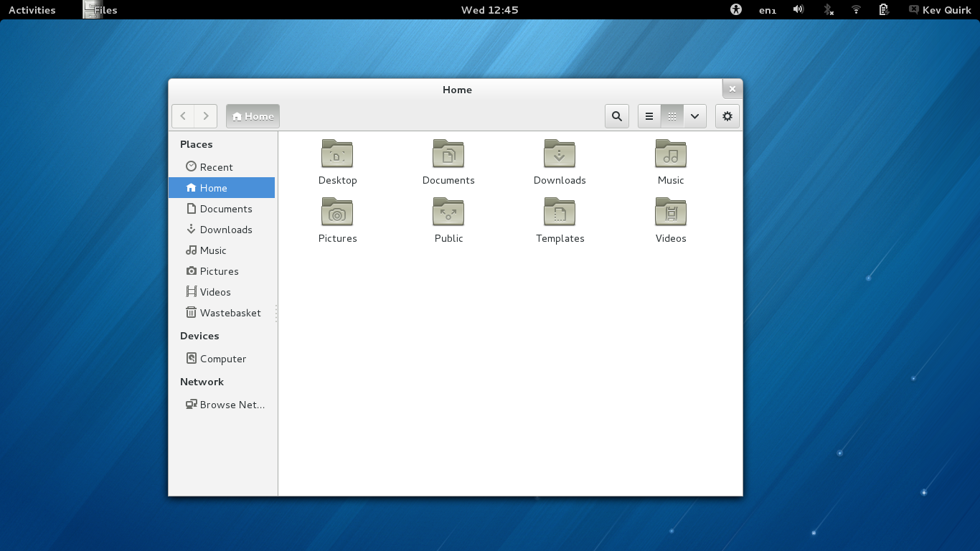Click the forward navigation arrow
Viewport: 980px width, 551px height.
(x=206, y=116)
